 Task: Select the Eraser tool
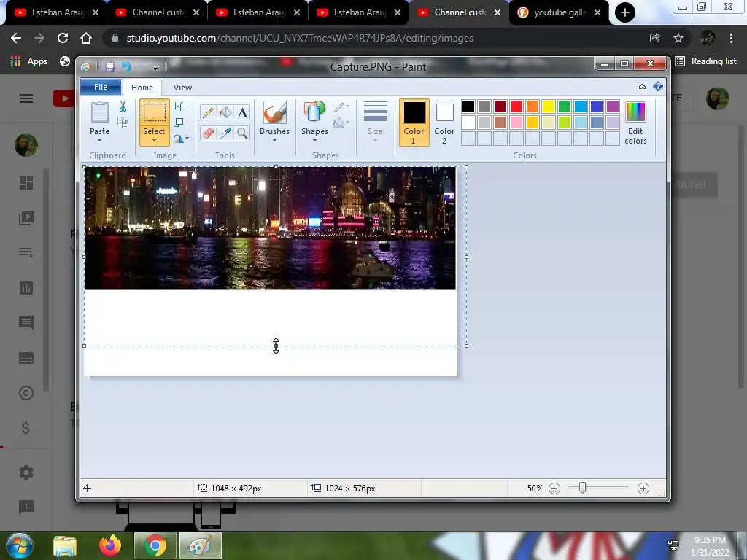208,133
